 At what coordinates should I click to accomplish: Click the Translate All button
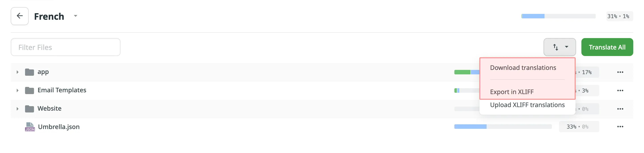click(607, 47)
